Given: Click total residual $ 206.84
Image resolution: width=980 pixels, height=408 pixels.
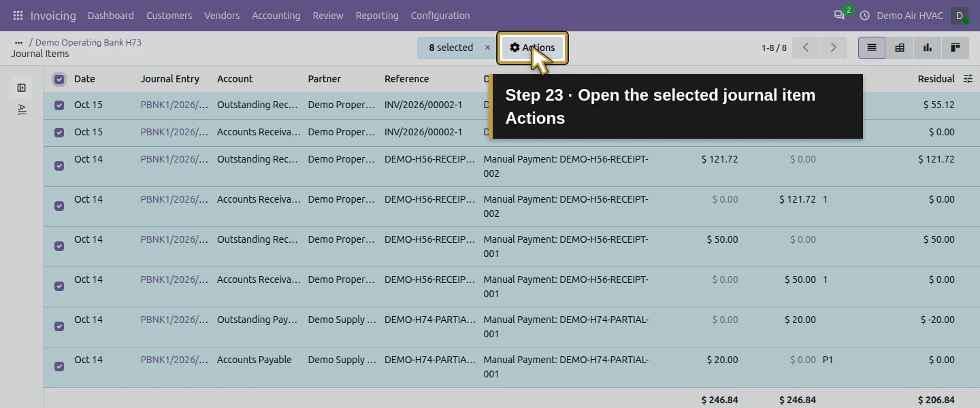Looking at the screenshot, I should (936, 400).
